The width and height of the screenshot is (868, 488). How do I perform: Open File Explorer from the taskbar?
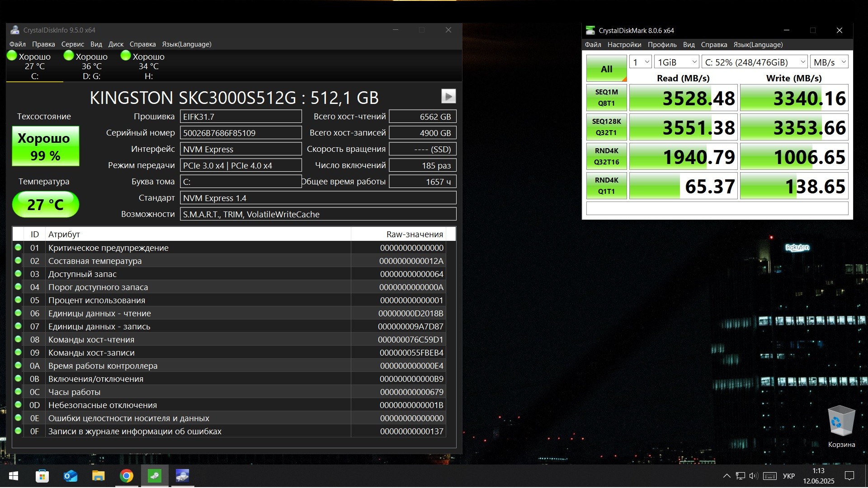pos(99,476)
